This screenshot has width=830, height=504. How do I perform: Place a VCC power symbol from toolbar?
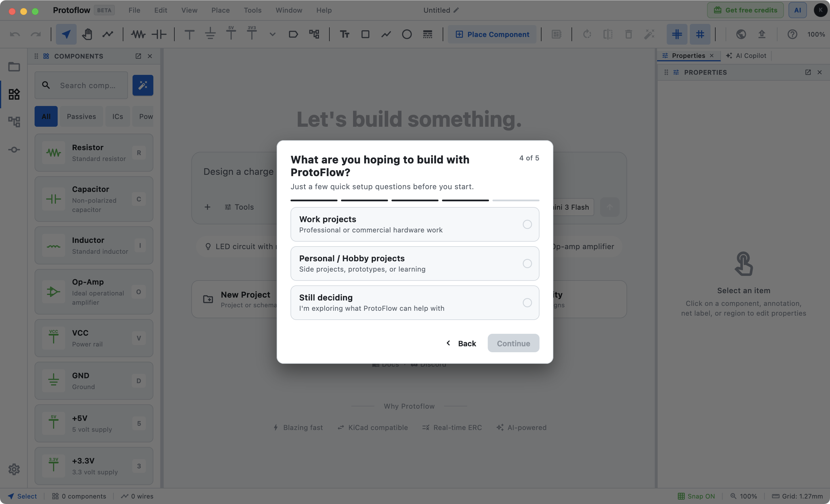(189, 34)
